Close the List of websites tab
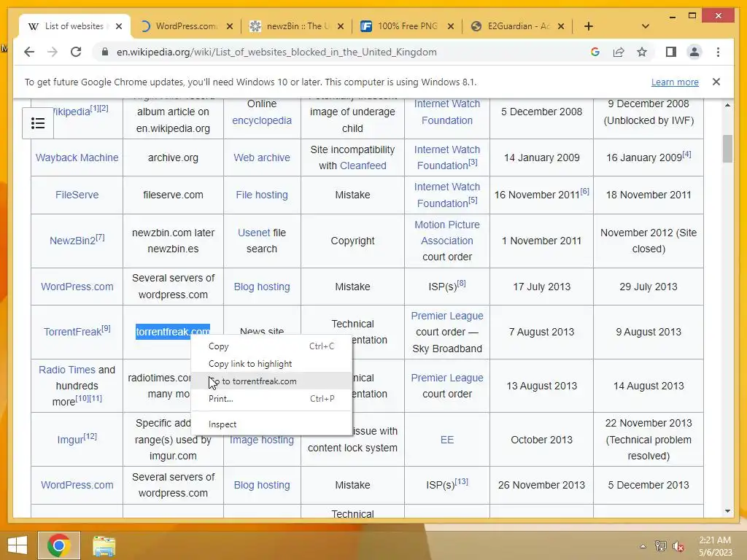 pos(119,26)
